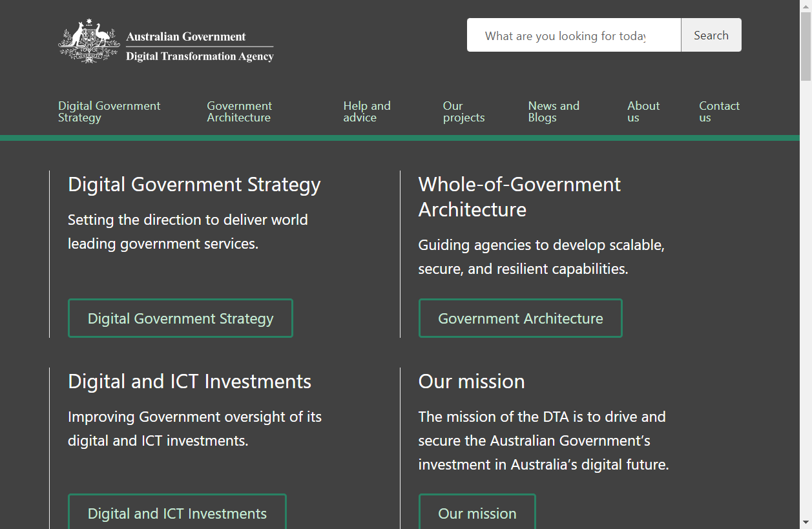
Task: Click the Australian Government coat of arms logo
Action: point(88,41)
